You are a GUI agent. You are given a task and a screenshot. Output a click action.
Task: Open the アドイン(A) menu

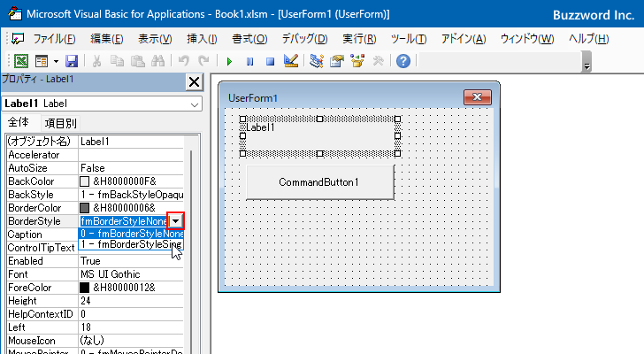[x=464, y=39]
